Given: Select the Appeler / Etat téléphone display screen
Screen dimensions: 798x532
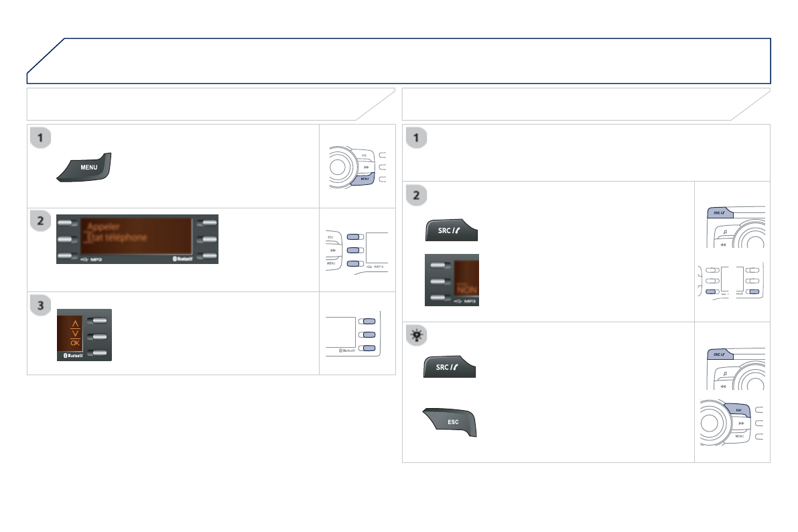Looking at the screenshot, I should click(x=137, y=237).
